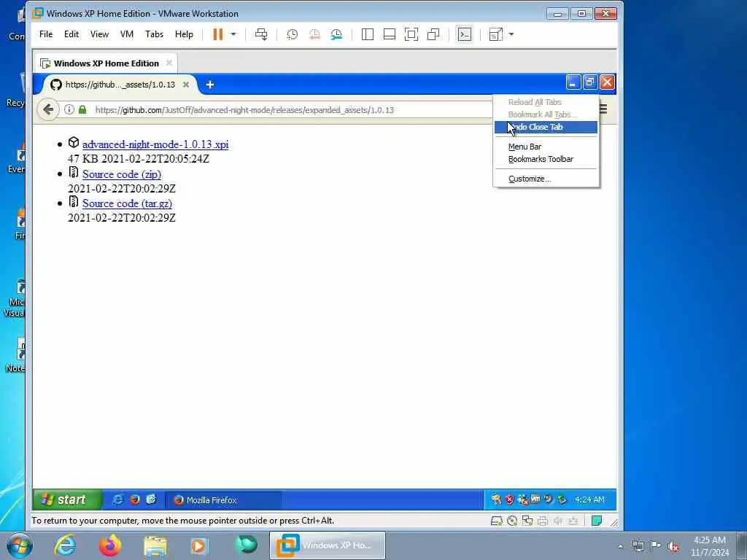Viewport: 747px width, 560px height.
Task: Select the Windows XP Home Edition VM tab
Action: 105,63
